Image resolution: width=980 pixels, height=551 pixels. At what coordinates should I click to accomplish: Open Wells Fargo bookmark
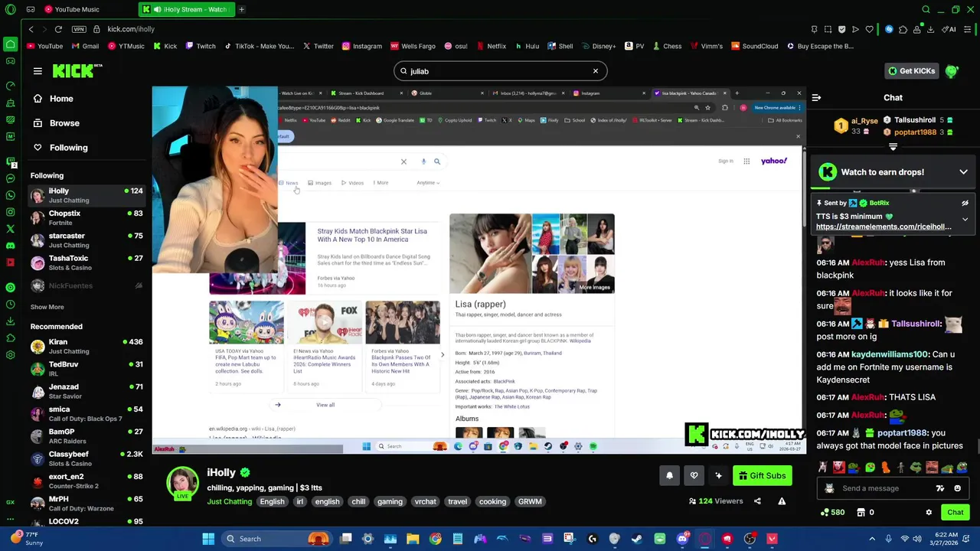click(x=413, y=46)
